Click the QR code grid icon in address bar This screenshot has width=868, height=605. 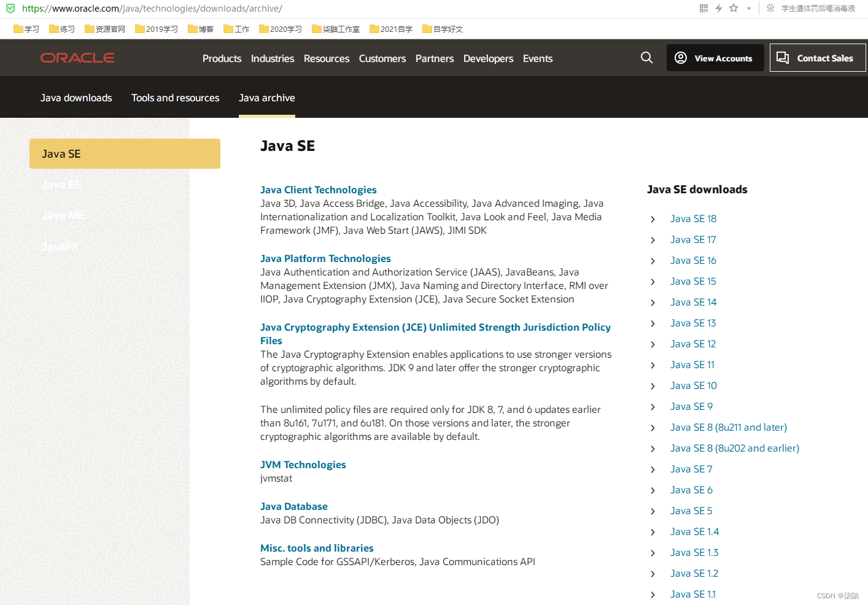pyautogui.click(x=703, y=9)
